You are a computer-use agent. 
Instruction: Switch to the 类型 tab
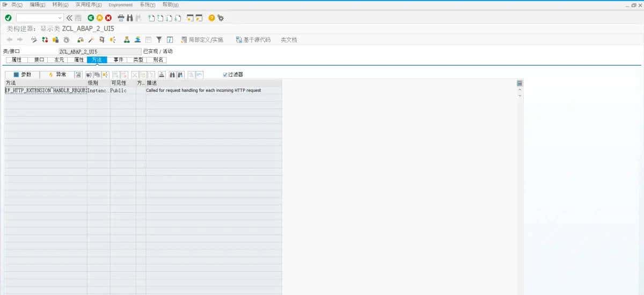[x=138, y=60]
